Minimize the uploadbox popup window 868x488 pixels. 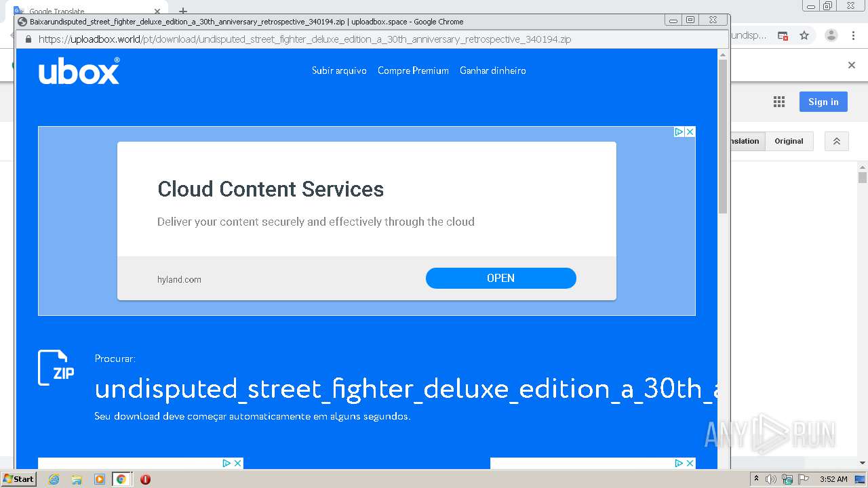tap(673, 20)
